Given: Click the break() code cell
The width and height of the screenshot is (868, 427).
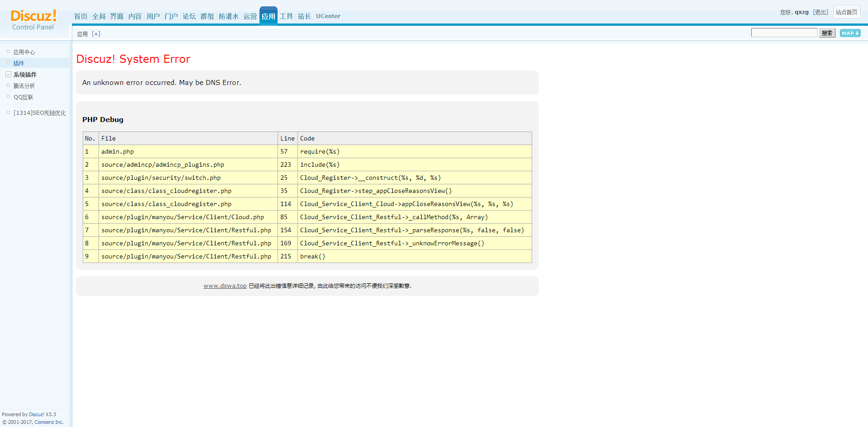Looking at the screenshot, I should pyautogui.click(x=415, y=256).
